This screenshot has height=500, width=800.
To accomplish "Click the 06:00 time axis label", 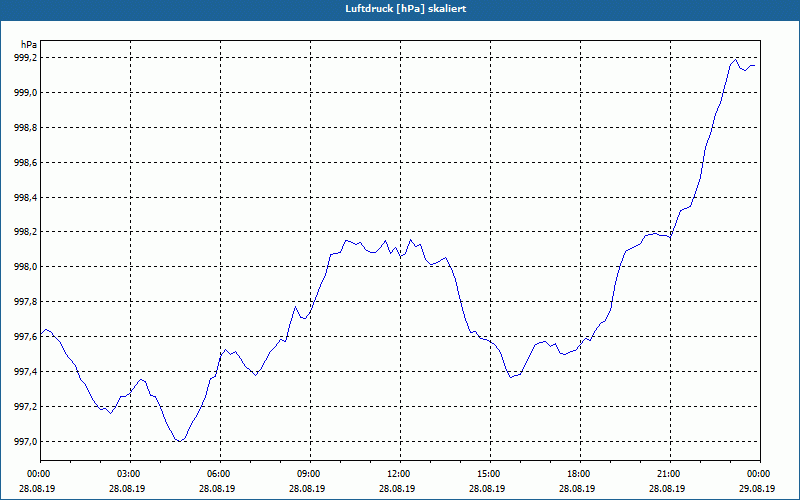I will click(220, 474).
